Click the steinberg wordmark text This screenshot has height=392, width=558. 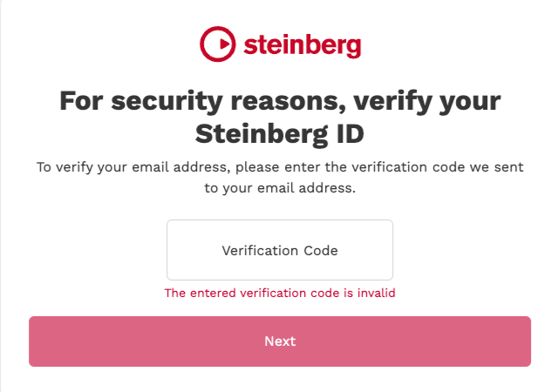coord(302,43)
